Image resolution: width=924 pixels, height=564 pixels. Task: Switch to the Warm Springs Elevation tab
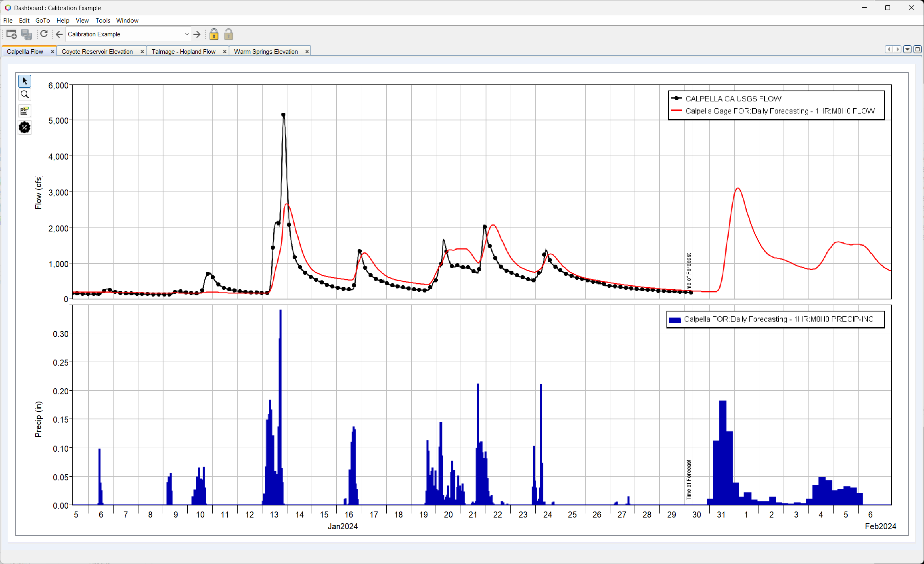[266, 51]
